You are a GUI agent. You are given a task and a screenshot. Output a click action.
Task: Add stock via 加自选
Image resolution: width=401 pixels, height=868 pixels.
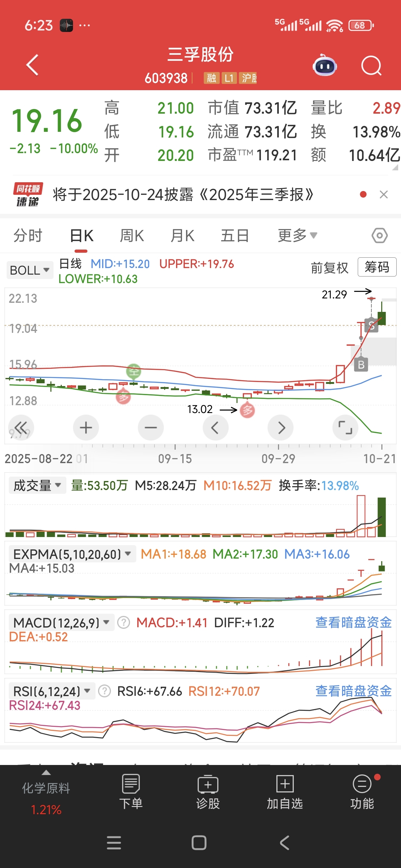click(x=285, y=792)
